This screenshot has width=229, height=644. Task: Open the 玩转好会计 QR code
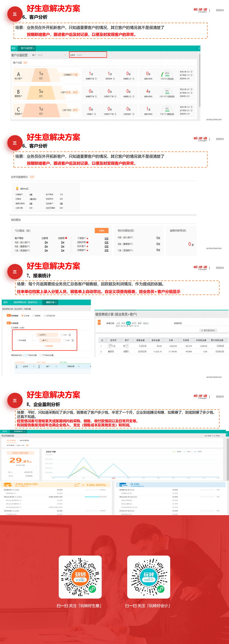(149, 577)
